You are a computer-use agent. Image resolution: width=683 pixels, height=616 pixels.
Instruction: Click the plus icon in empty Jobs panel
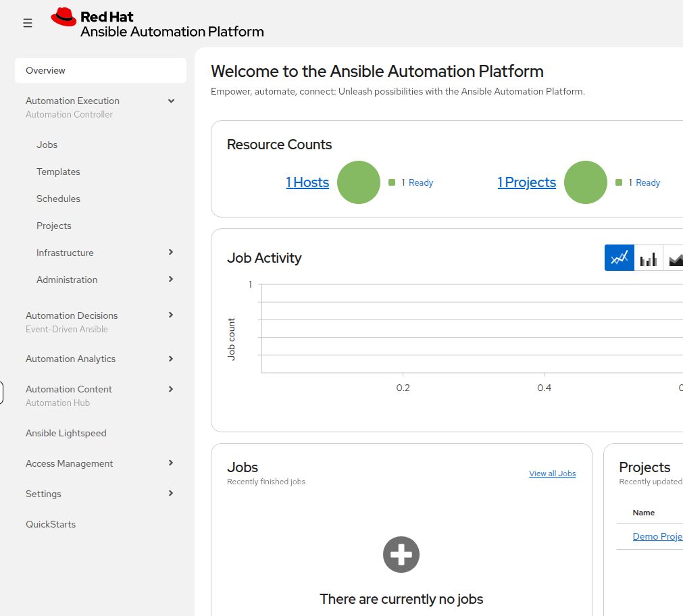(401, 555)
